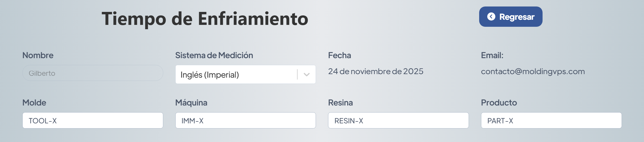Click the Fecha label
The image size is (644, 142).
tap(339, 55)
